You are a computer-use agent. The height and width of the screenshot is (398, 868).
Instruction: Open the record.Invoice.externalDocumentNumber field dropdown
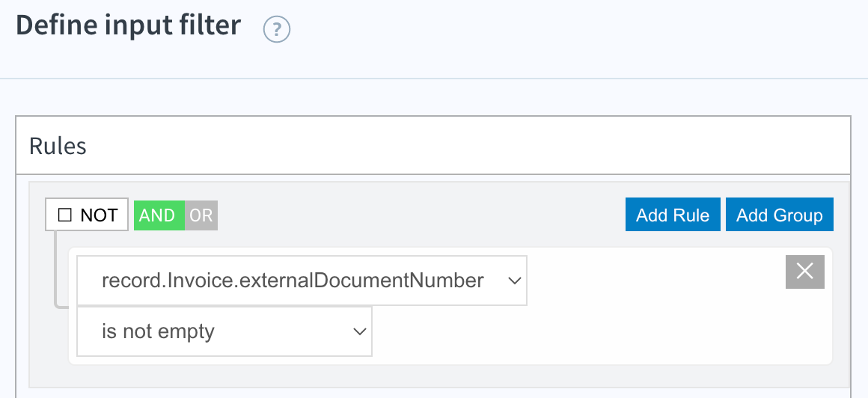[x=302, y=281]
